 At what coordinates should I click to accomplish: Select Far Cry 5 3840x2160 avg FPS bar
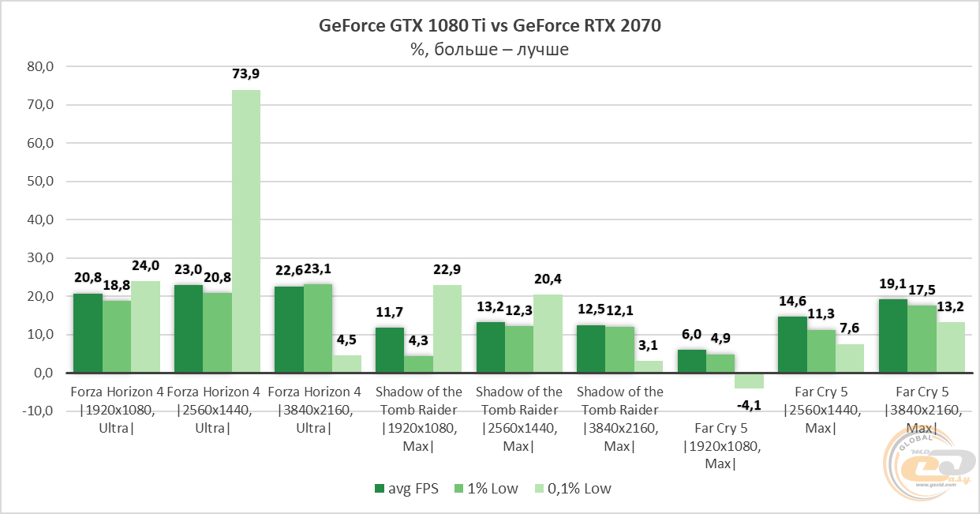pos(893,336)
